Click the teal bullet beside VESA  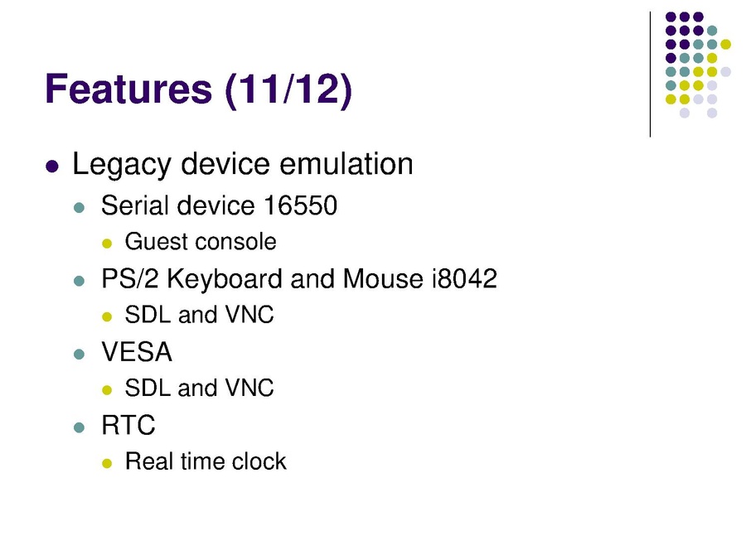click(x=80, y=355)
